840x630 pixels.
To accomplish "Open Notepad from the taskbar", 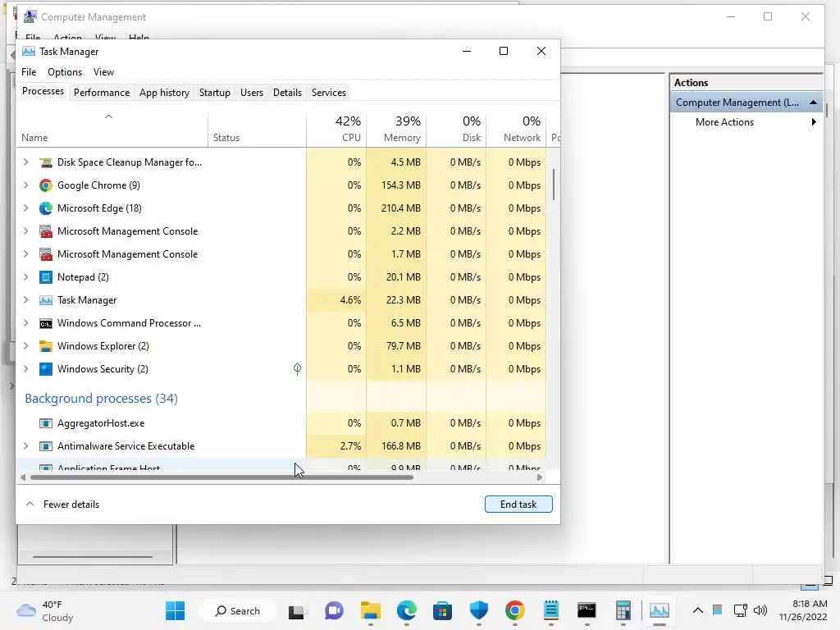I will [x=550, y=610].
